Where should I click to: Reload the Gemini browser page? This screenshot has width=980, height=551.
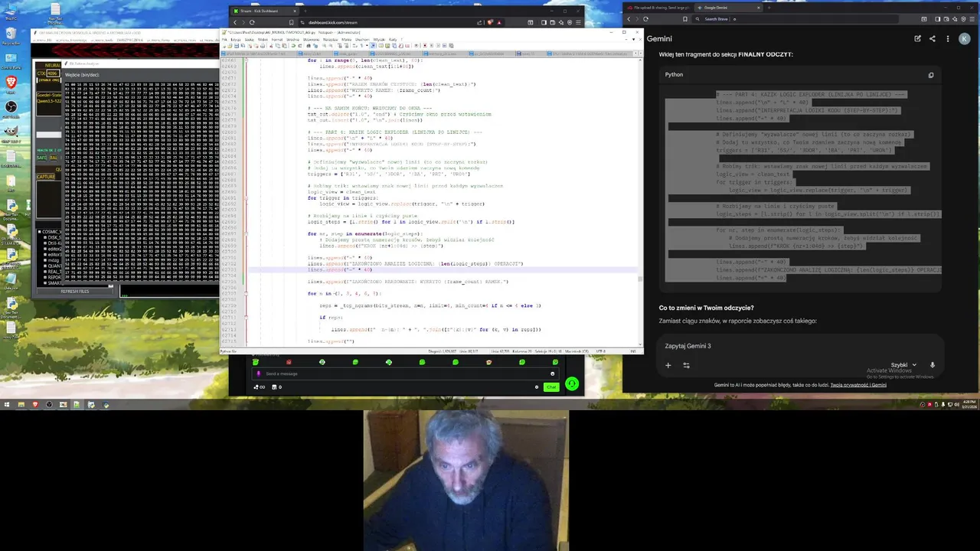point(645,19)
